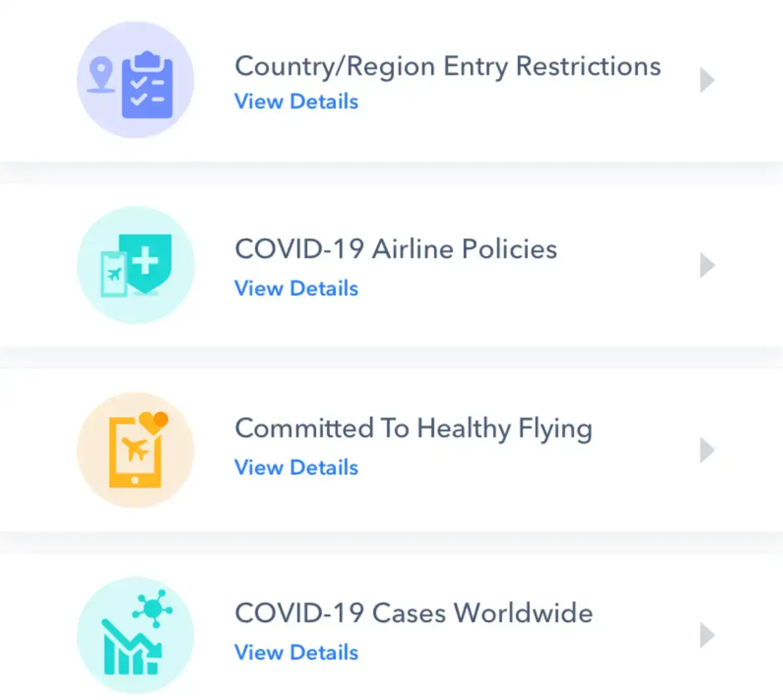
Task: Select the Committed To Healthy Flying heading
Action: 414,430
